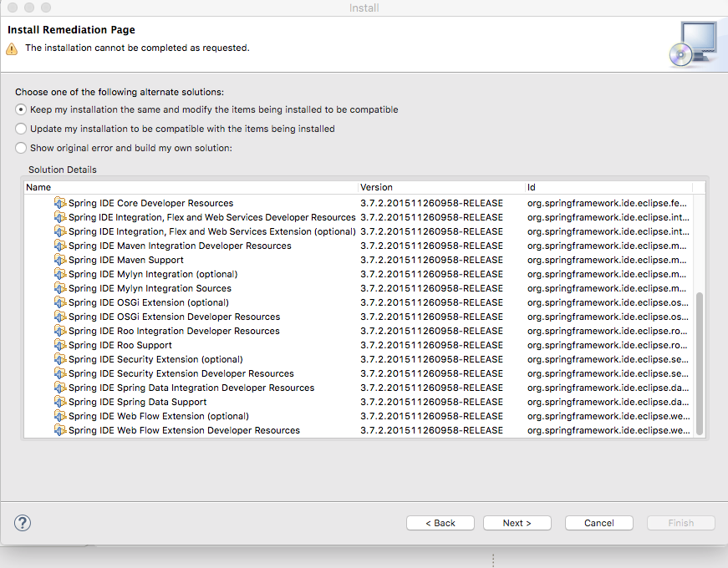Click the install computer and CD graphic
728x568 pixels.
coord(693,44)
